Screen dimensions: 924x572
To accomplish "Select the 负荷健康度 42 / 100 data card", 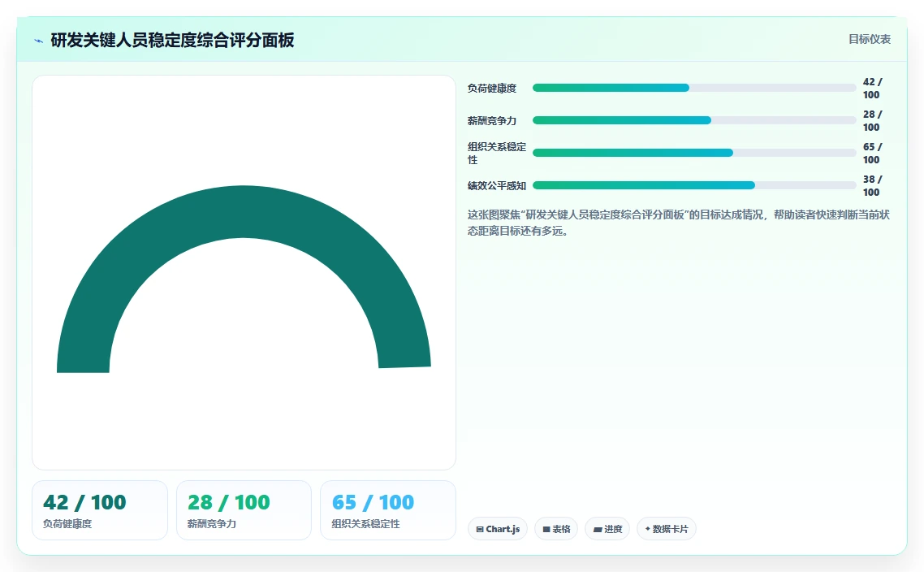I will [100, 510].
